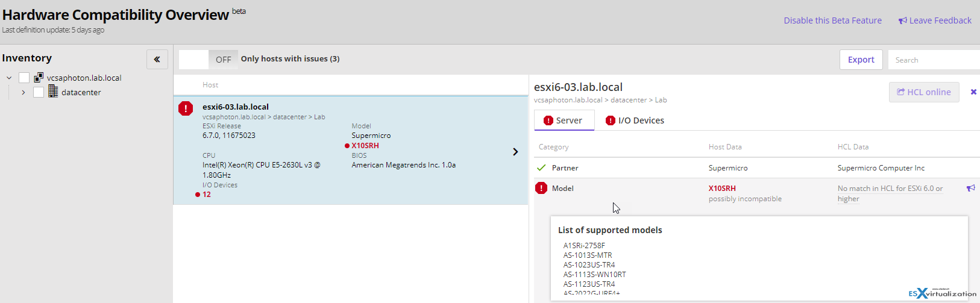This screenshot has height=303, width=980.
Task: Click X10SRH in Host Data column
Action: pos(722,189)
